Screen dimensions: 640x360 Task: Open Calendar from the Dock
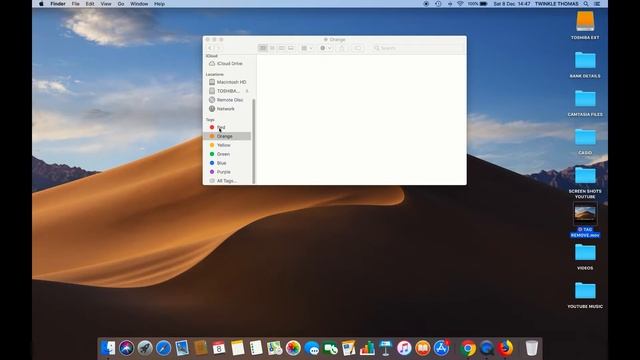coord(219,348)
